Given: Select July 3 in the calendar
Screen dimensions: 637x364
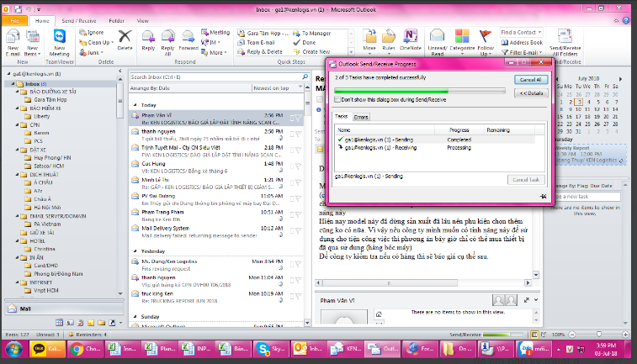Looking at the screenshot, I should click(580, 103).
